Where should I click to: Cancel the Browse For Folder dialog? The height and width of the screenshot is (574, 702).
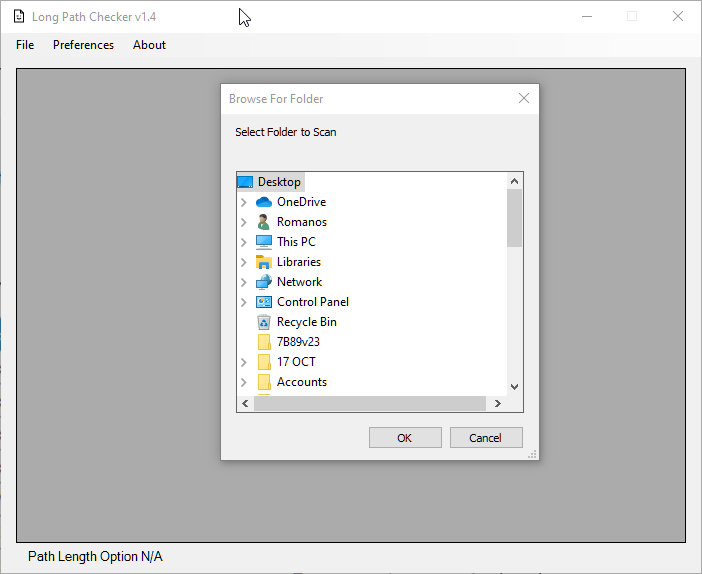click(x=486, y=437)
